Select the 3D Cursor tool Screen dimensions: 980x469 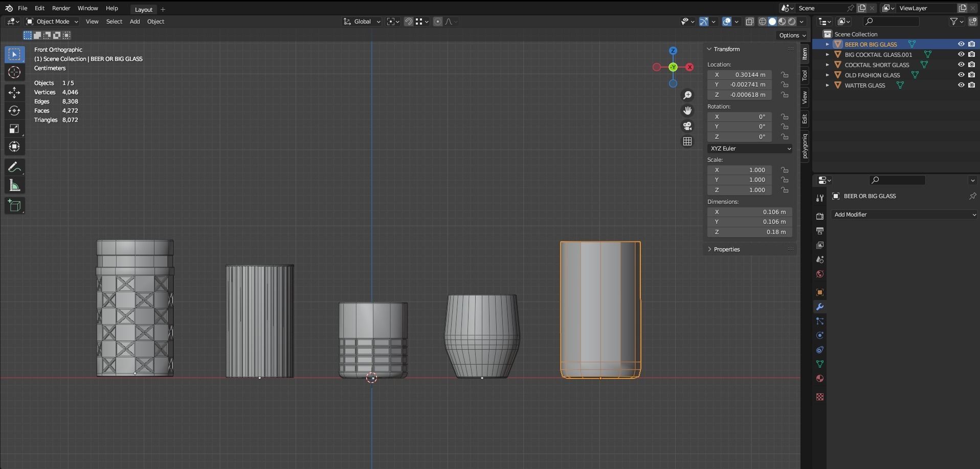pyautogui.click(x=14, y=73)
